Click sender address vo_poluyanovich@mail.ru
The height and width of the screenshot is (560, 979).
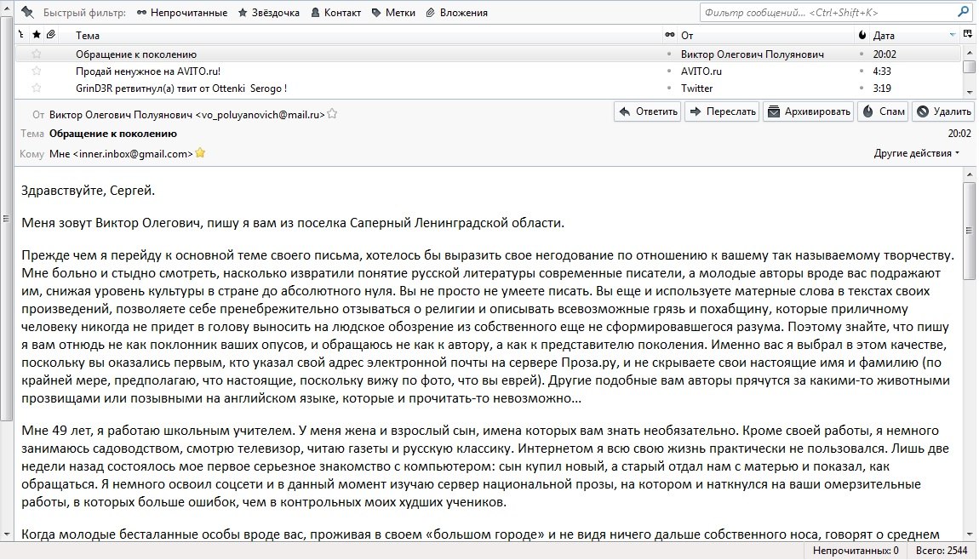(260, 114)
